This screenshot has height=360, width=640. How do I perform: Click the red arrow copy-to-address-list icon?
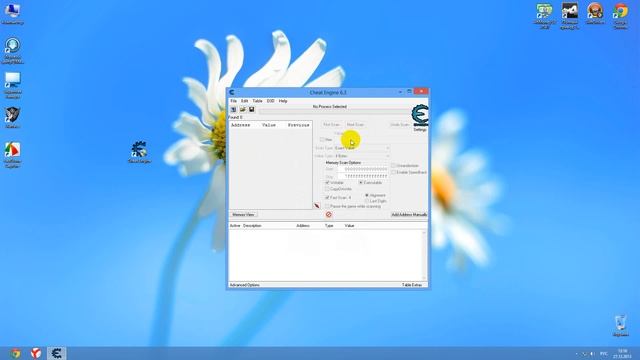click(x=317, y=206)
